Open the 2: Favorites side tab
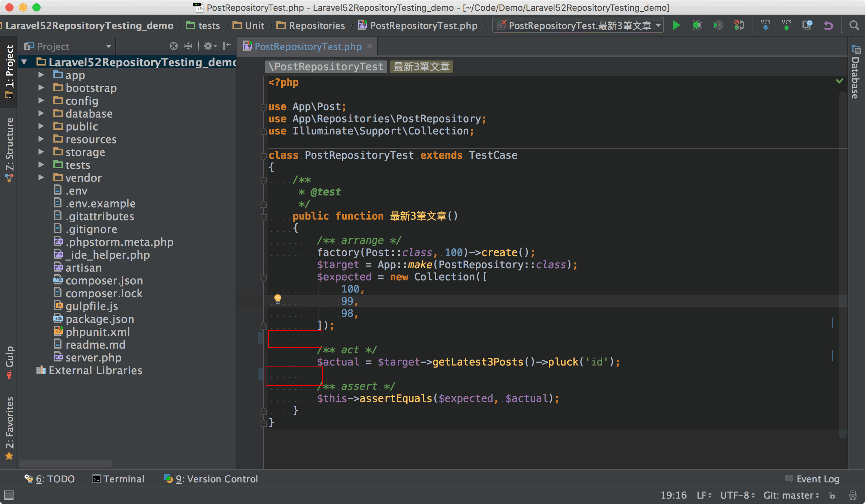This screenshot has height=504, width=865. pos(9,428)
